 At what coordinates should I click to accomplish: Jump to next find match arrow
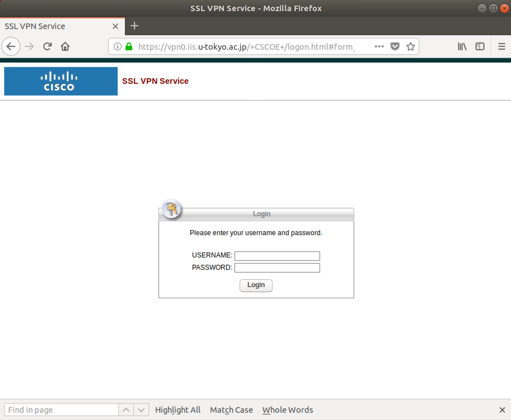(x=141, y=410)
